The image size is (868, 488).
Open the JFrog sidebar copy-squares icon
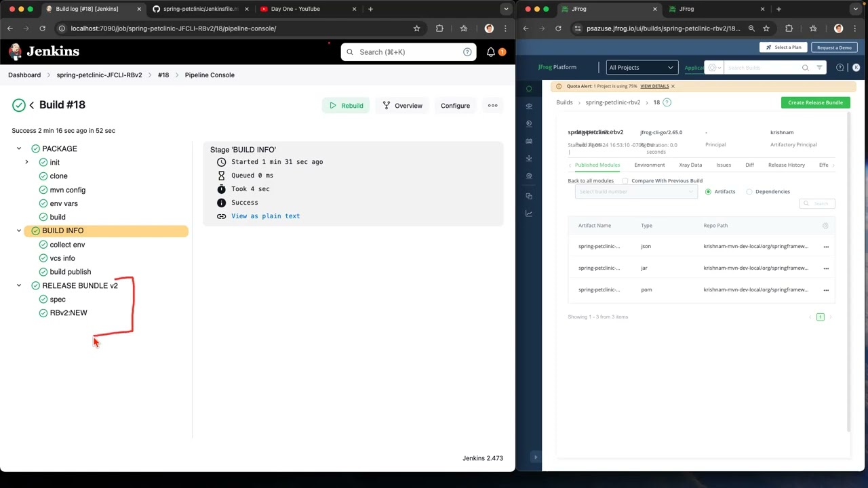point(529,196)
